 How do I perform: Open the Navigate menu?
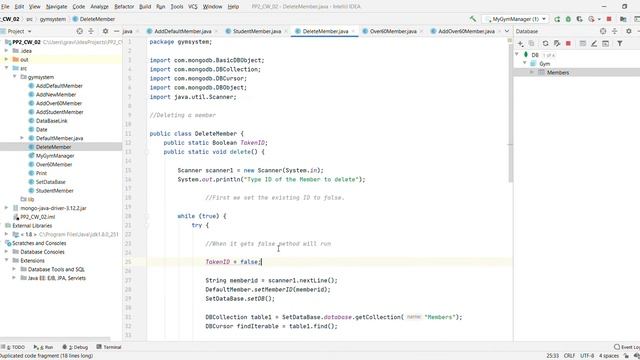point(56,7)
